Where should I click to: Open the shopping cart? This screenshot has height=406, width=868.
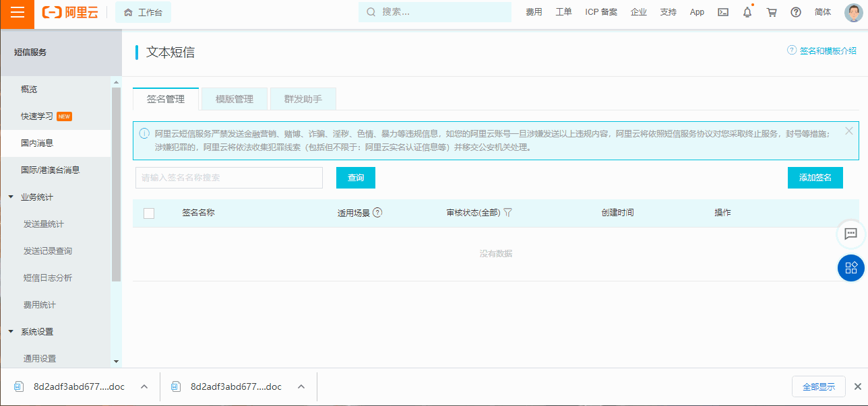[771, 11]
